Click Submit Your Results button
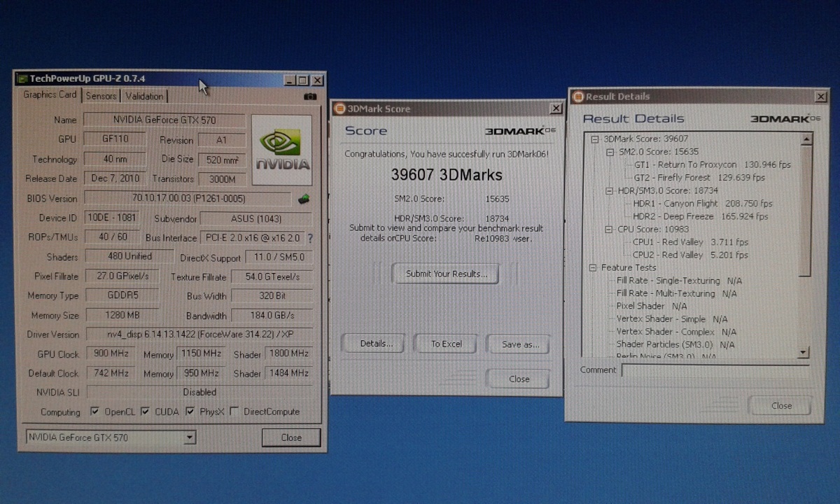The image size is (840, 504). pyautogui.click(x=444, y=274)
